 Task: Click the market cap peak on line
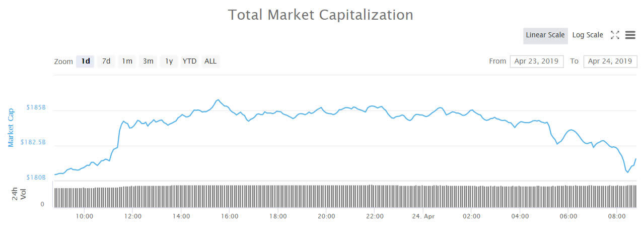tap(218, 100)
